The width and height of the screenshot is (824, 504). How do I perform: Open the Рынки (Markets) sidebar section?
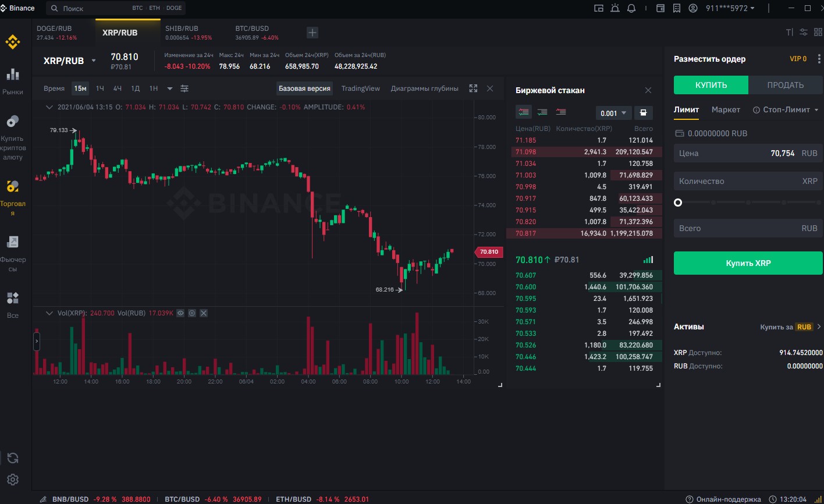point(13,81)
